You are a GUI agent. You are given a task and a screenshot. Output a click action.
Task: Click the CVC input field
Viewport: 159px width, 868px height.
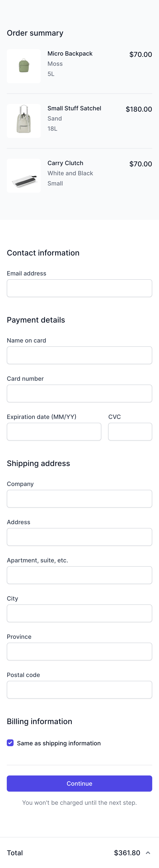coord(130,432)
